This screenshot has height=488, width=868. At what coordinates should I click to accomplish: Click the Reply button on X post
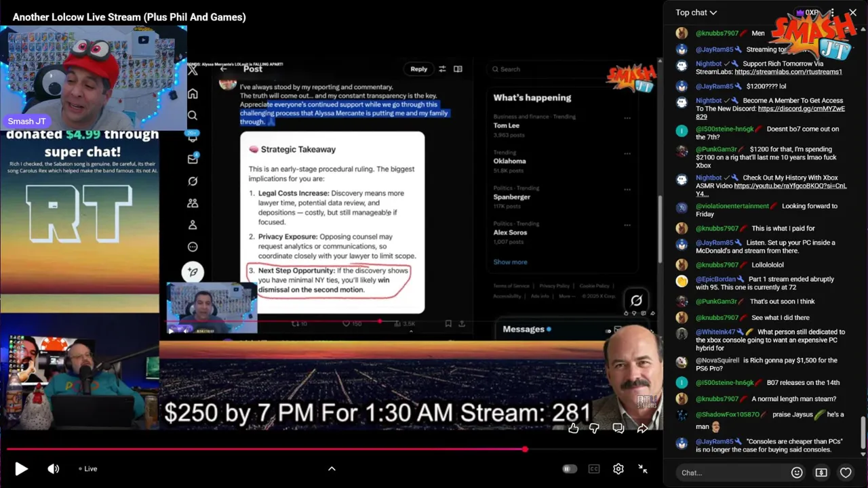(x=418, y=69)
